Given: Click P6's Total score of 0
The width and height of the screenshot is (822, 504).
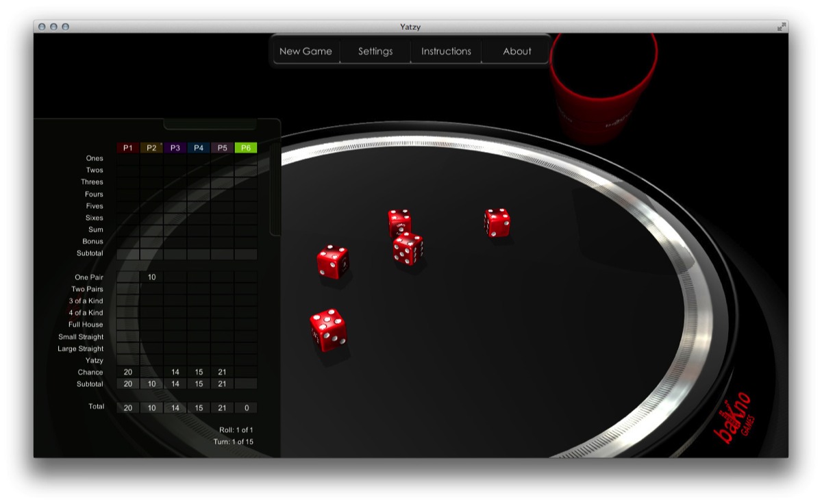Looking at the screenshot, I should click(x=246, y=408).
